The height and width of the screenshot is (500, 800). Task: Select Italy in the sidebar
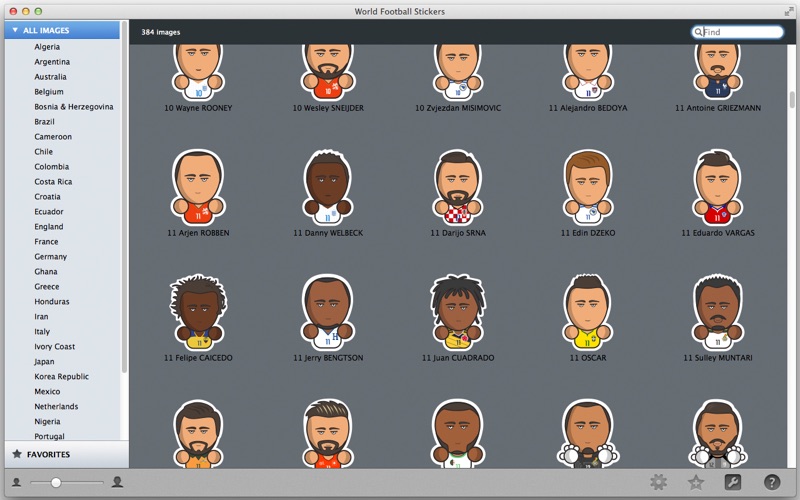point(42,332)
